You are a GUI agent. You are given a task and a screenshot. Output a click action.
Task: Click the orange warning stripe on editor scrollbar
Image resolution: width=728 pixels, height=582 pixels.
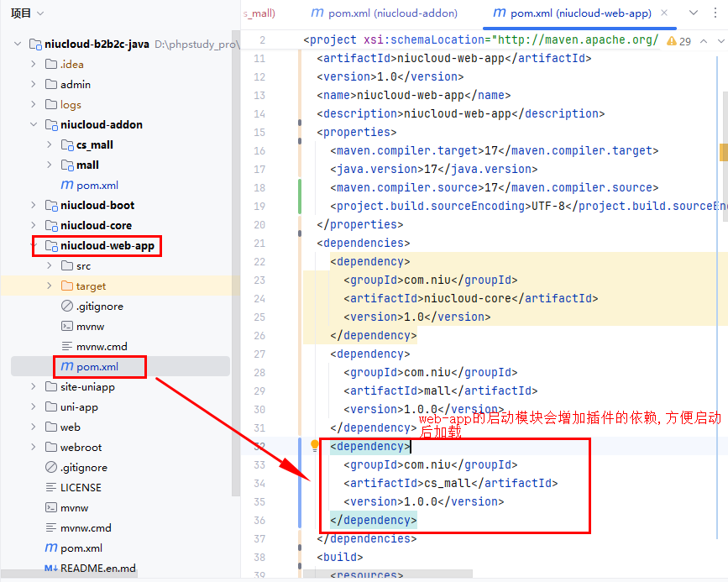click(723, 151)
